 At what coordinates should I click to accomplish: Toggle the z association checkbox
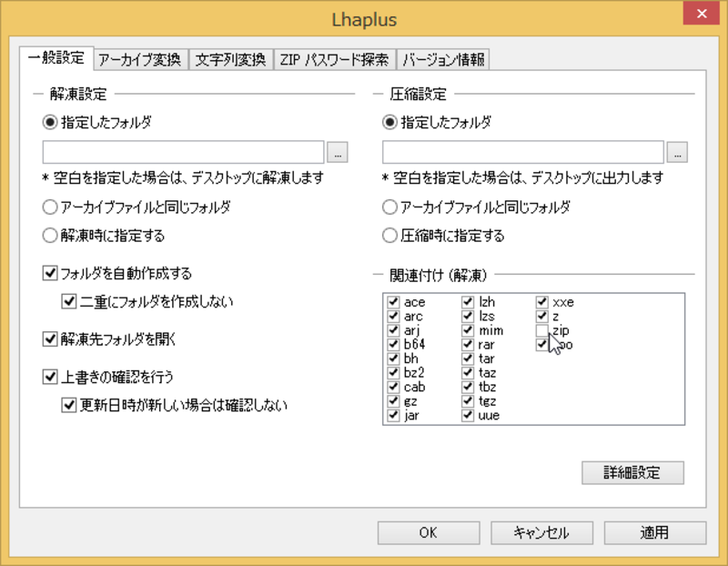541,316
